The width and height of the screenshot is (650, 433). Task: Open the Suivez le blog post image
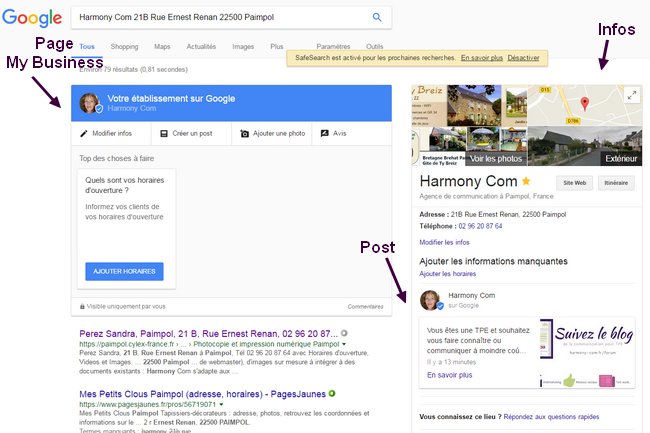click(587, 353)
